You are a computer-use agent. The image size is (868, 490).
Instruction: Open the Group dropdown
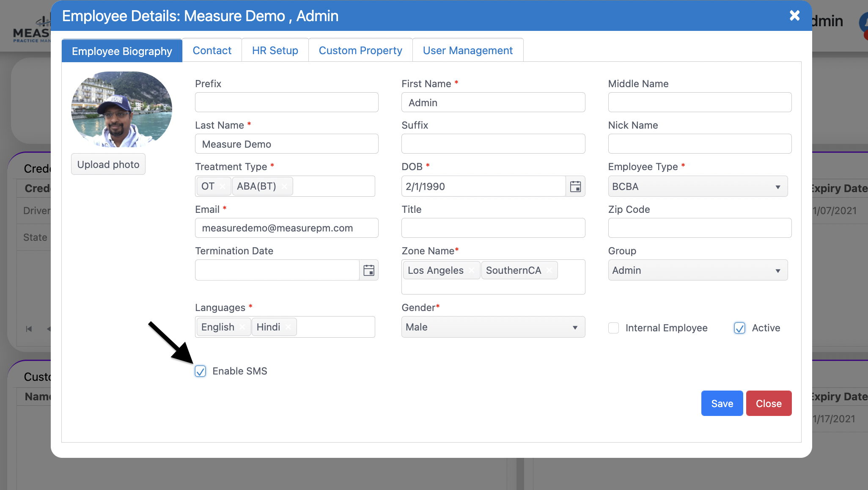[698, 270]
